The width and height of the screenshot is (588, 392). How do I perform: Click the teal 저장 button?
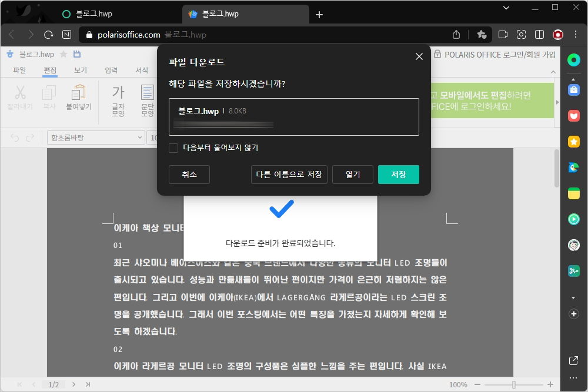click(398, 175)
